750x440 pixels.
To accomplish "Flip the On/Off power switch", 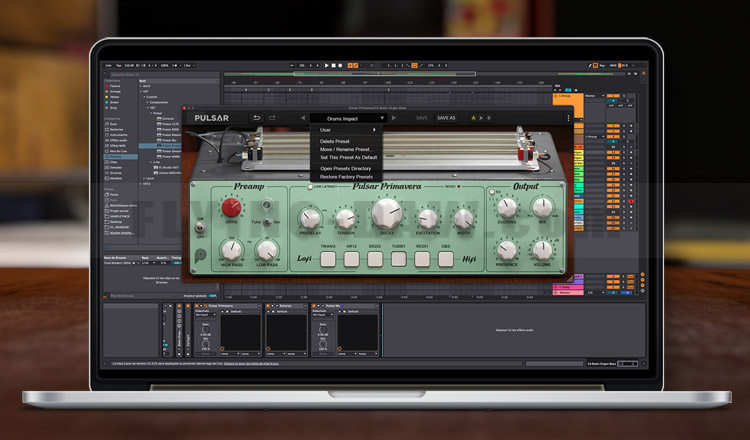I will (x=200, y=228).
